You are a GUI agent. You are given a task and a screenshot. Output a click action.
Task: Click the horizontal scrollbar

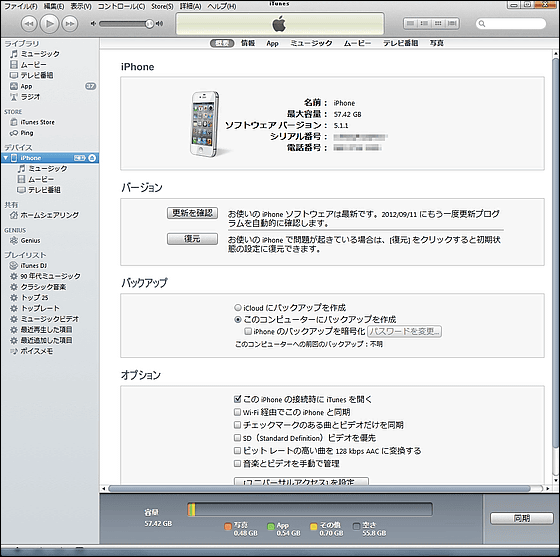(319, 488)
